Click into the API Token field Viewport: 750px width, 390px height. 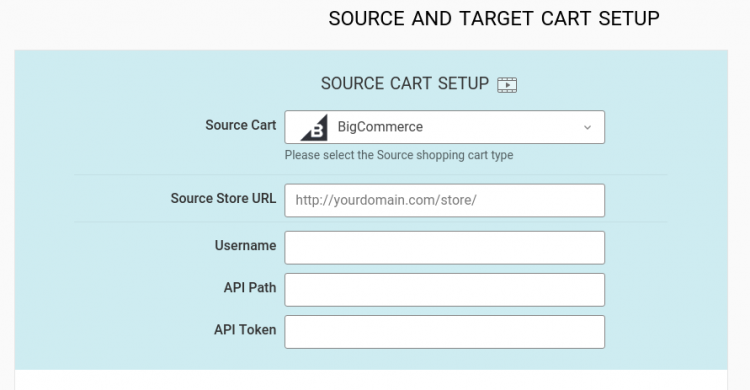click(444, 332)
